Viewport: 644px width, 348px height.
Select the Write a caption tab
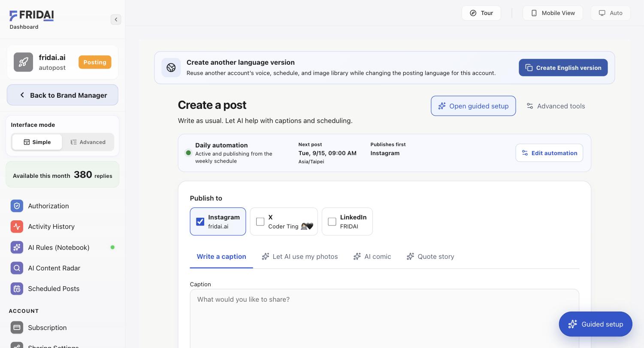(221, 257)
